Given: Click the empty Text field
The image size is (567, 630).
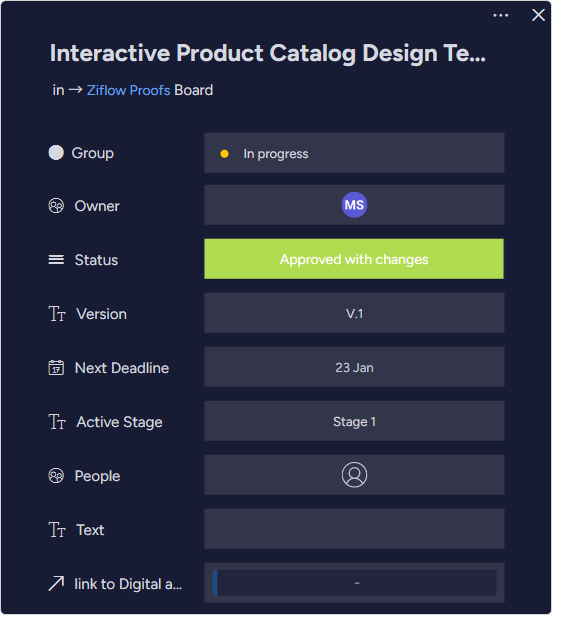Looking at the screenshot, I should 354,529.
